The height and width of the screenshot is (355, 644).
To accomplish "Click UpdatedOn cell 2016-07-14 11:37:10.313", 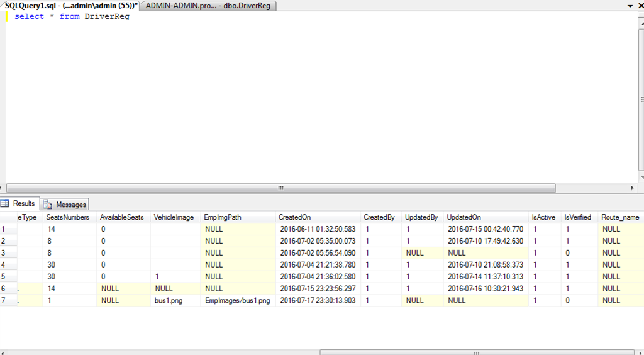I will (x=486, y=276).
